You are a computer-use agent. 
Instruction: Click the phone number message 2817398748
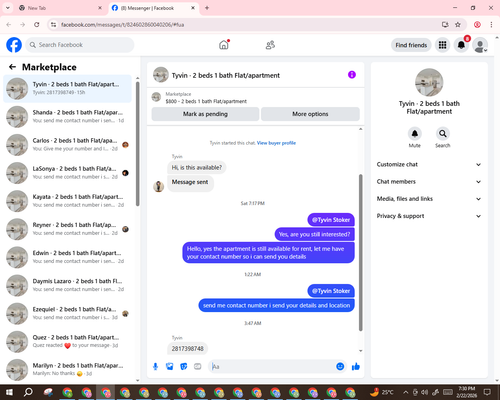[x=188, y=349]
